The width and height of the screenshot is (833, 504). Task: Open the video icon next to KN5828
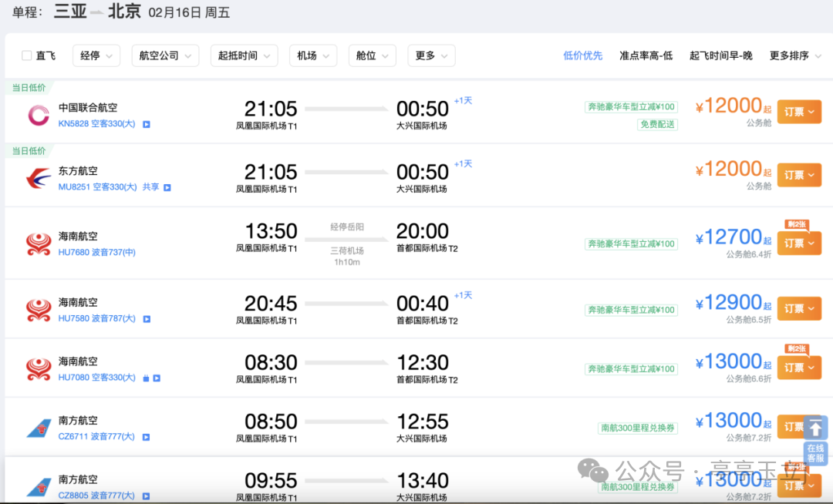pyautogui.click(x=147, y=124)
